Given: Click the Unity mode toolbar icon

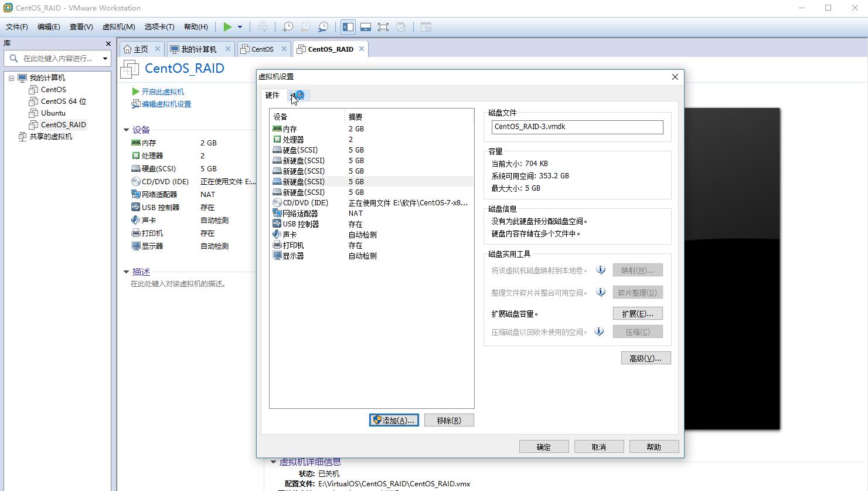Looking at the screenshot, I should pos(401,27).
